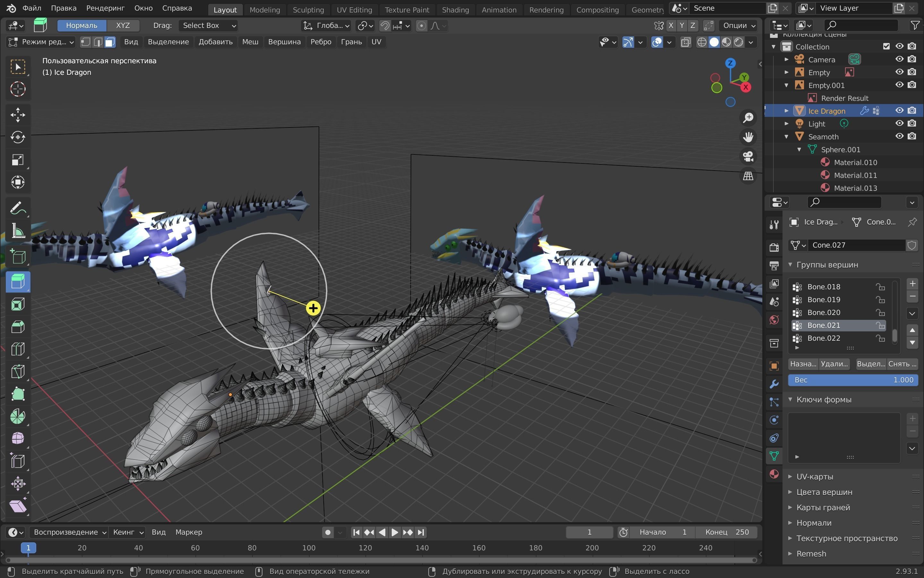
Task: Select the Add Cube tool
Action: [x=18, y=257]
